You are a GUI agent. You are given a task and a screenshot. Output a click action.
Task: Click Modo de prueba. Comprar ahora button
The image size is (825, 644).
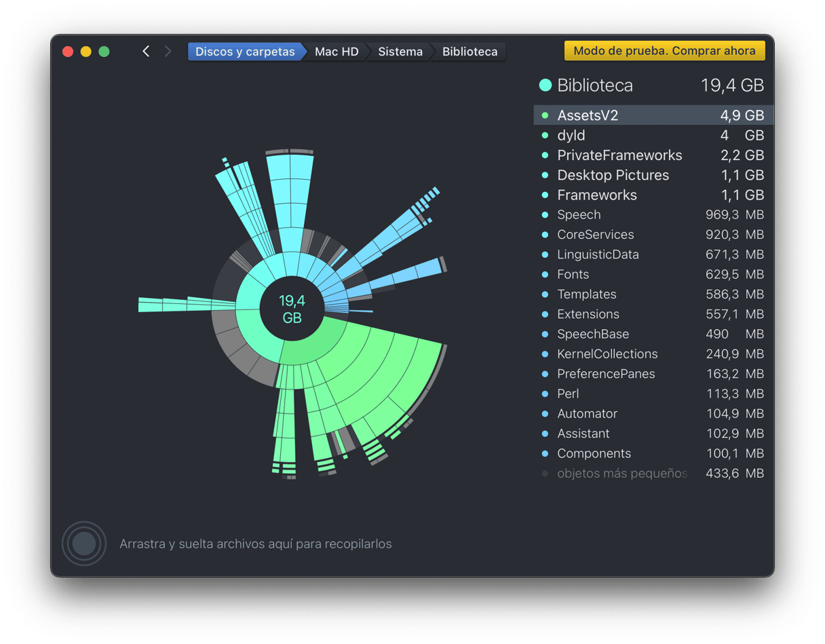664,51
